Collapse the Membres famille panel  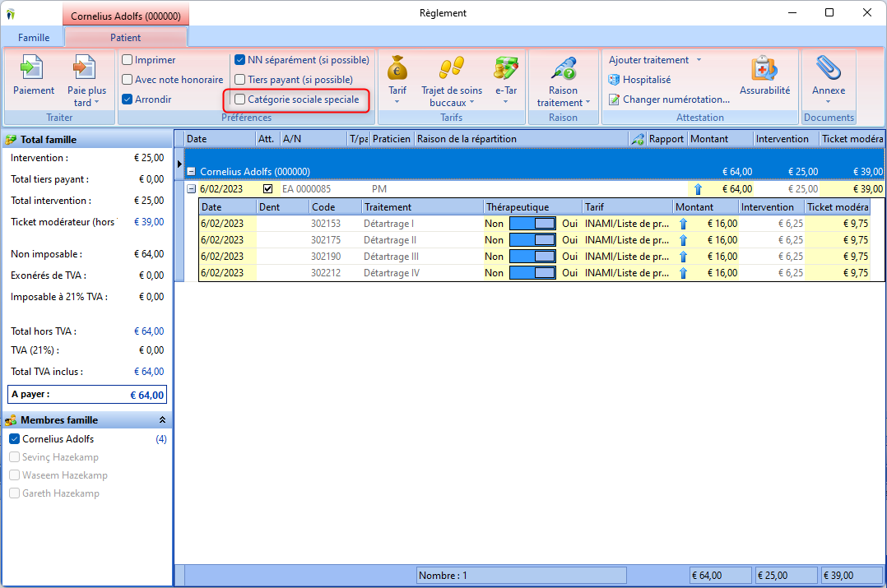(162, 420)
